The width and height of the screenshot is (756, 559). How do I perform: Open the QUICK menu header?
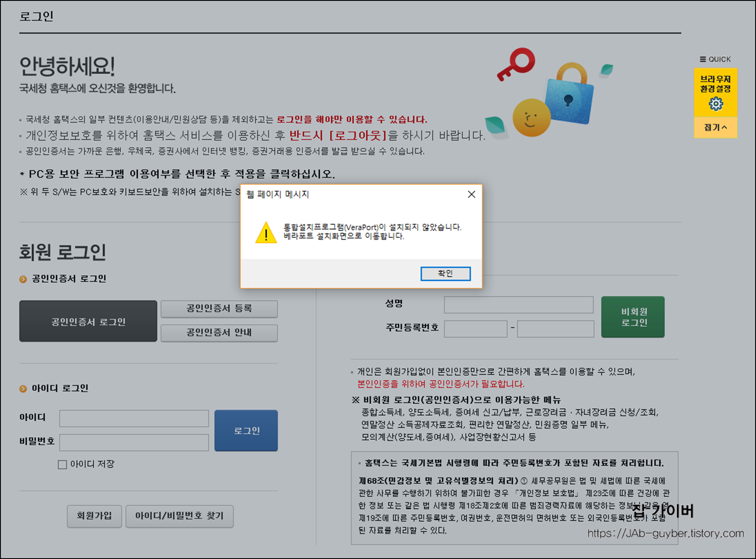[x=715, y=59]
